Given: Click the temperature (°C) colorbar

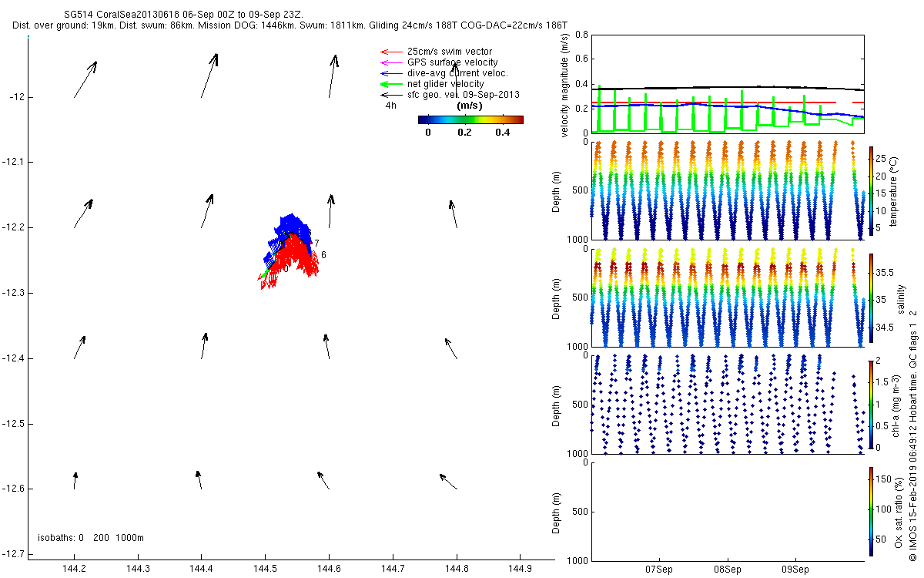Looking at the screenshot, I should tap(871, 190).
